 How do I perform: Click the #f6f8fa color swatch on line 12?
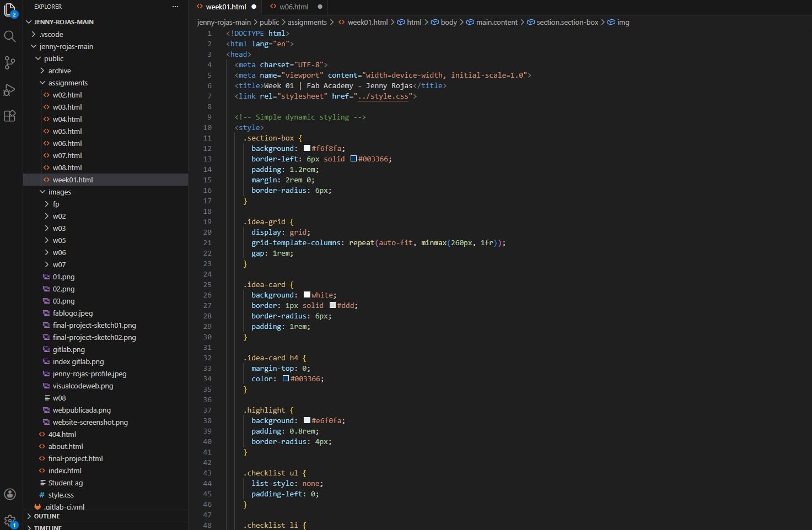pyautogui.click(x=307, y=148)
